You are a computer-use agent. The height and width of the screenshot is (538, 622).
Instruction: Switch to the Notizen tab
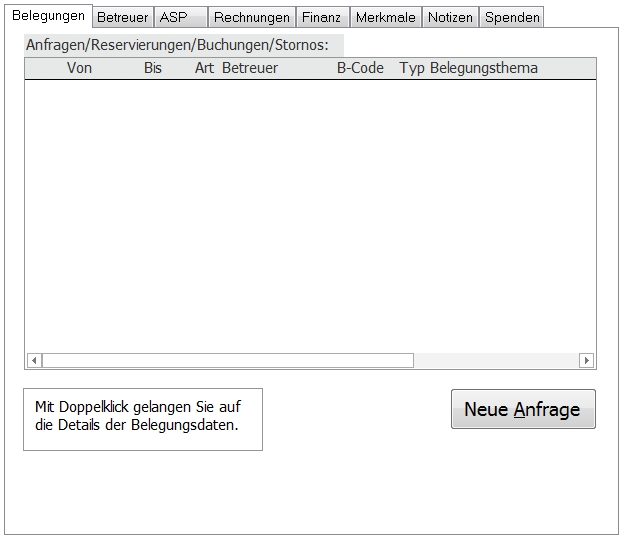[450, 17]
